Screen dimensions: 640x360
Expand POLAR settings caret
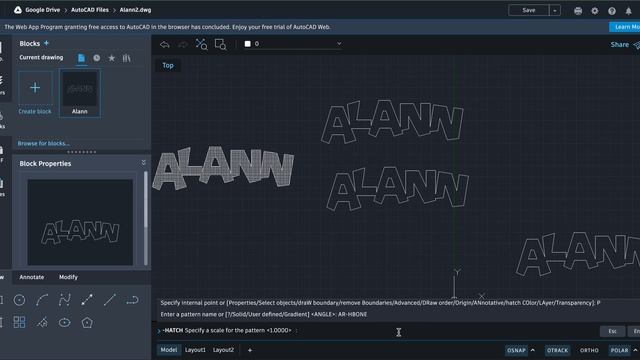[x=635, y=350]
